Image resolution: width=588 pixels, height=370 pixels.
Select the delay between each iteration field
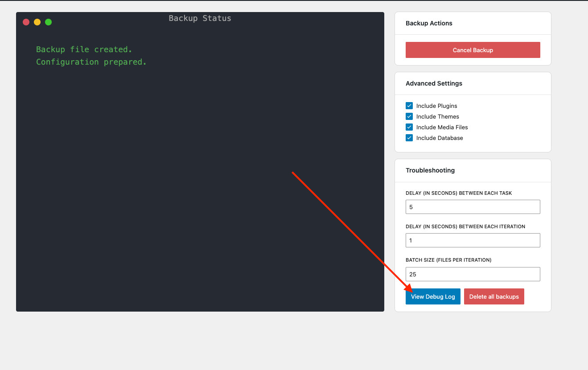pos(473,240)
